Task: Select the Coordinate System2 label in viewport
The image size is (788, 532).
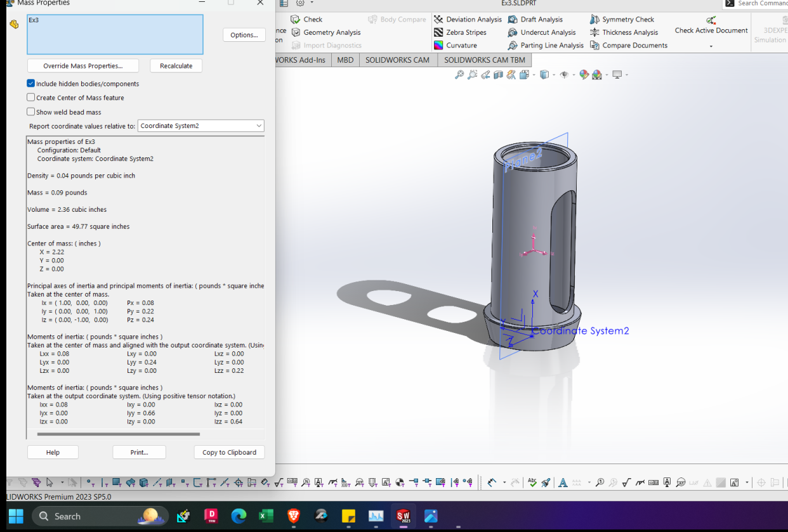Action: point(581,330)
